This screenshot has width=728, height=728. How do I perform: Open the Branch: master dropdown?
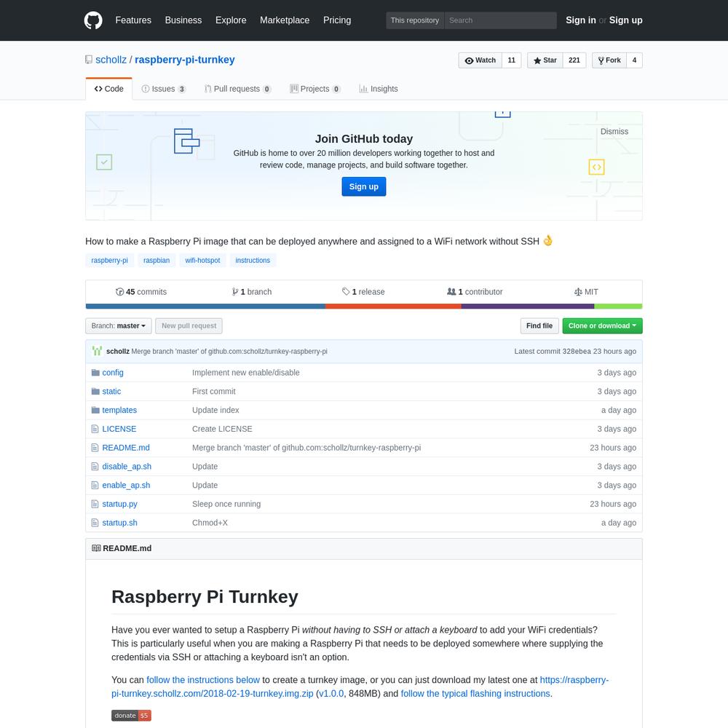(x=119, y=326)
